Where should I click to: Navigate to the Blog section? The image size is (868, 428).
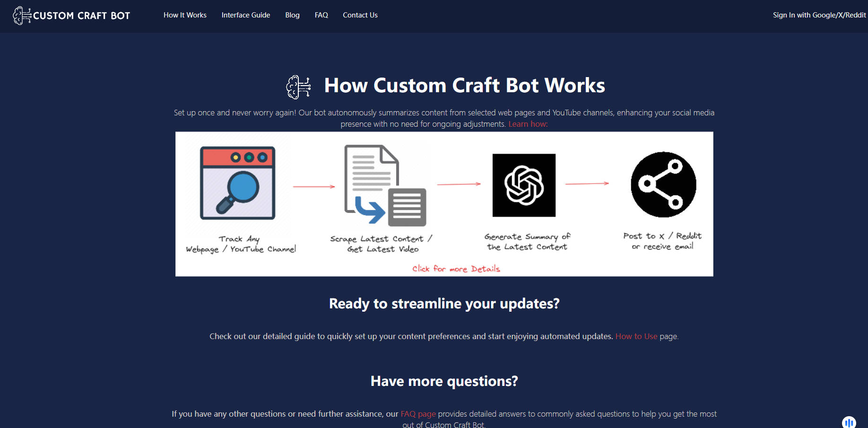[x=292, y=15]
